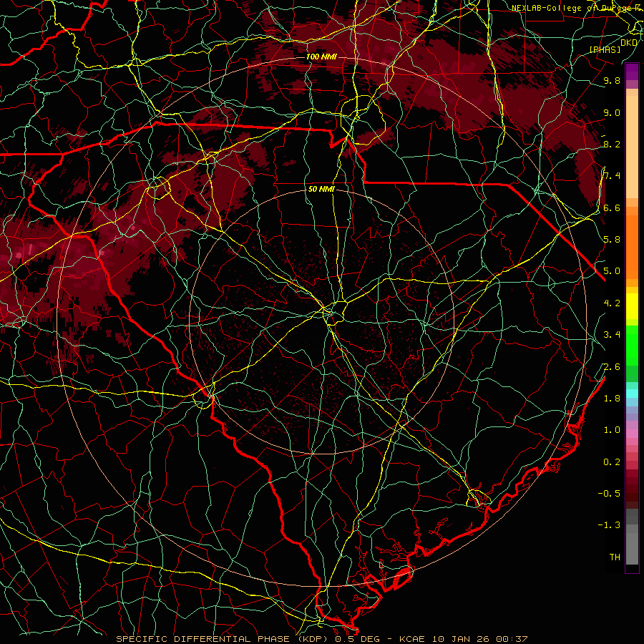The width and height of the screenshot is (644, 644).
Task: Click the 7.4 value on the legend
Action: (612, 176)
